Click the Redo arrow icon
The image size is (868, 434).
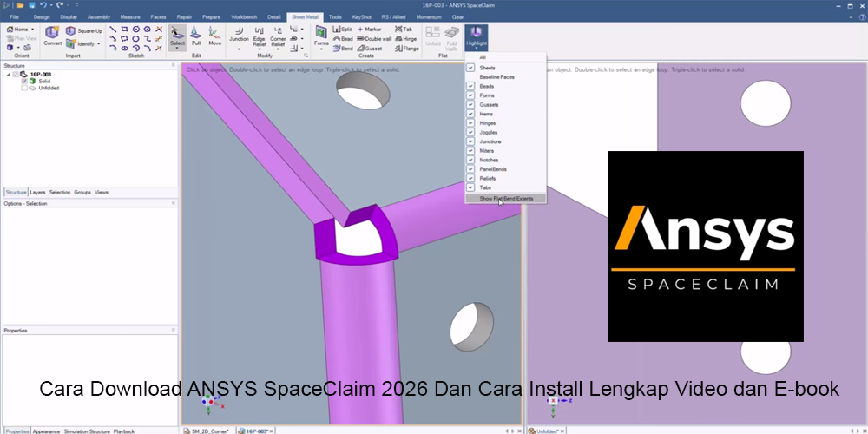tap(59, 5)
